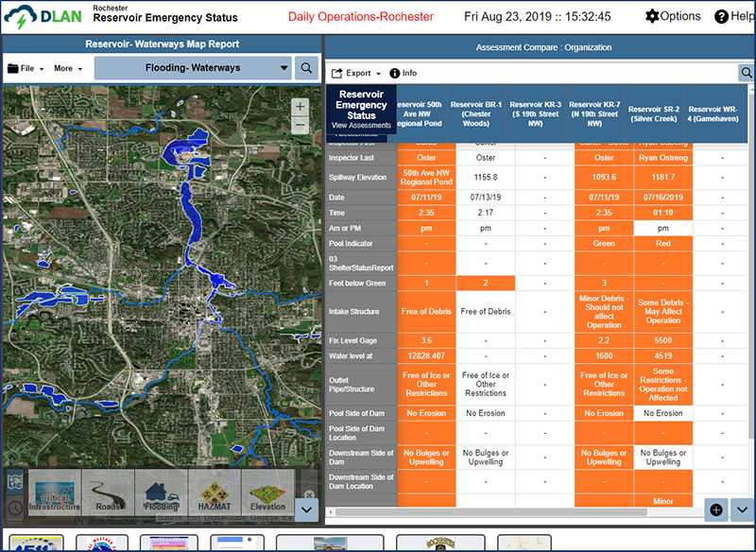Screen dimensions: 756x552
Task: Open Options settings
Action: tap(673, 16)
